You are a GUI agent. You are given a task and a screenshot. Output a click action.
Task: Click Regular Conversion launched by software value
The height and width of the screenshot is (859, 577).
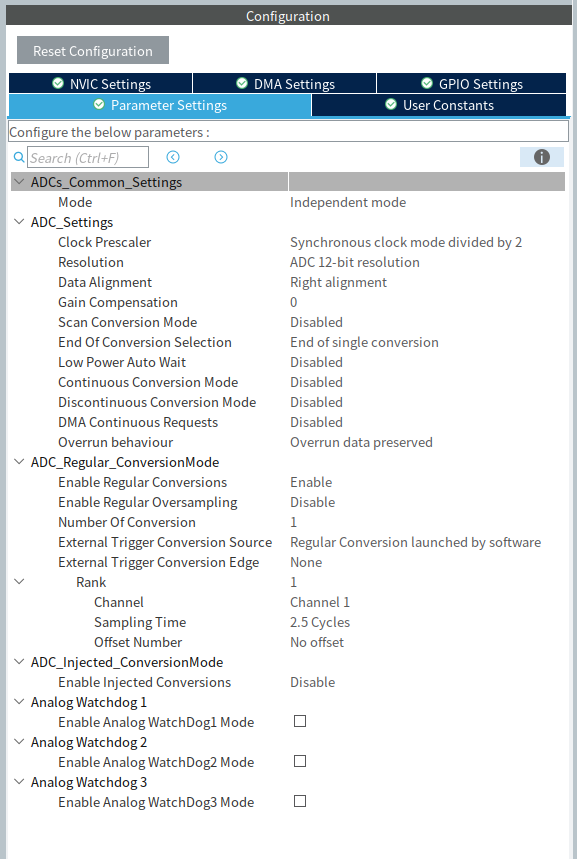point(415,542)
